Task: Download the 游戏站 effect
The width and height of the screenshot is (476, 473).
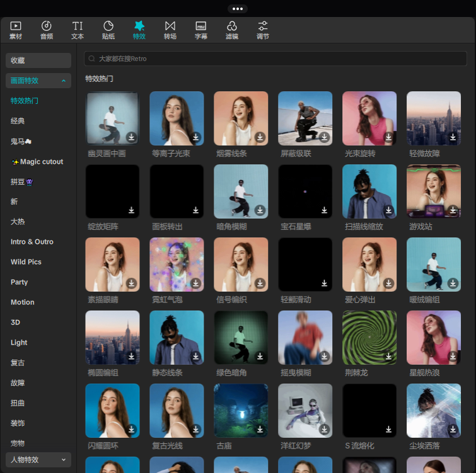Action: coord(453,210)
